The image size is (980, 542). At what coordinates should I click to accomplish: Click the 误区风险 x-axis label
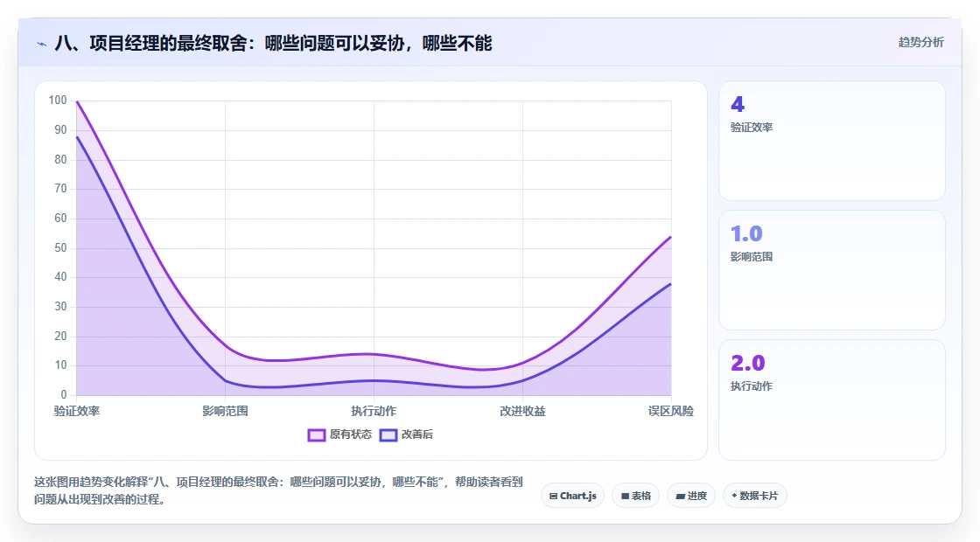[670, 411]
